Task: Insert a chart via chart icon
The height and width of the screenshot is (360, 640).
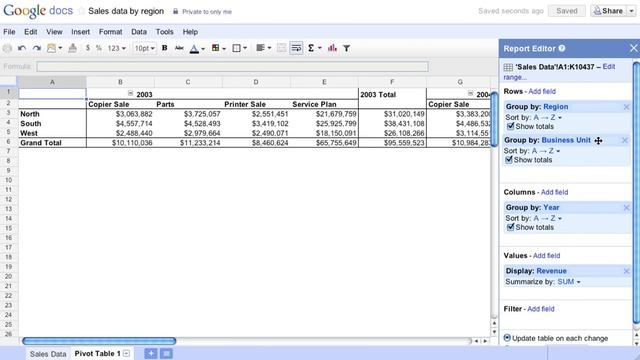Action: [x=332, y=48]
